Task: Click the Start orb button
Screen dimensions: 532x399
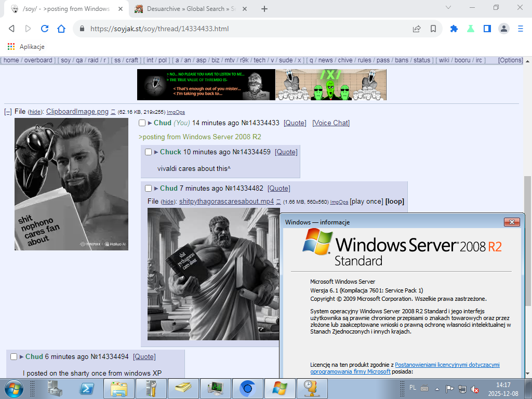Action: click(14, 388)
